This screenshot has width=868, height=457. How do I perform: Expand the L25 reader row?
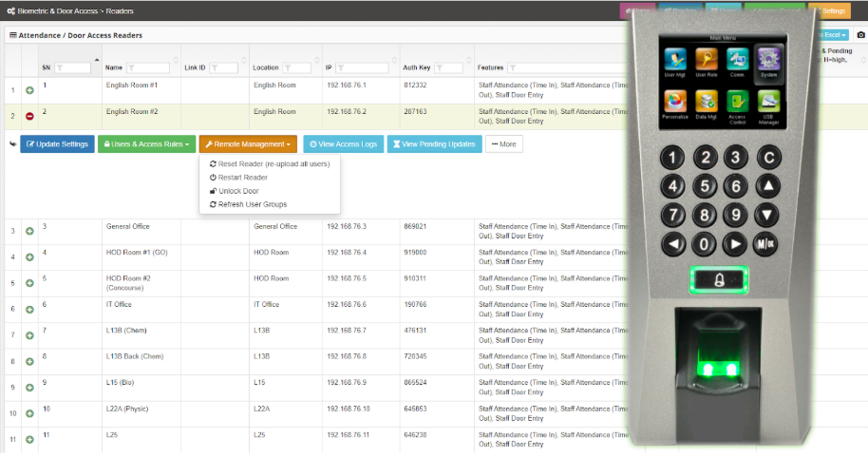[29, 439]
